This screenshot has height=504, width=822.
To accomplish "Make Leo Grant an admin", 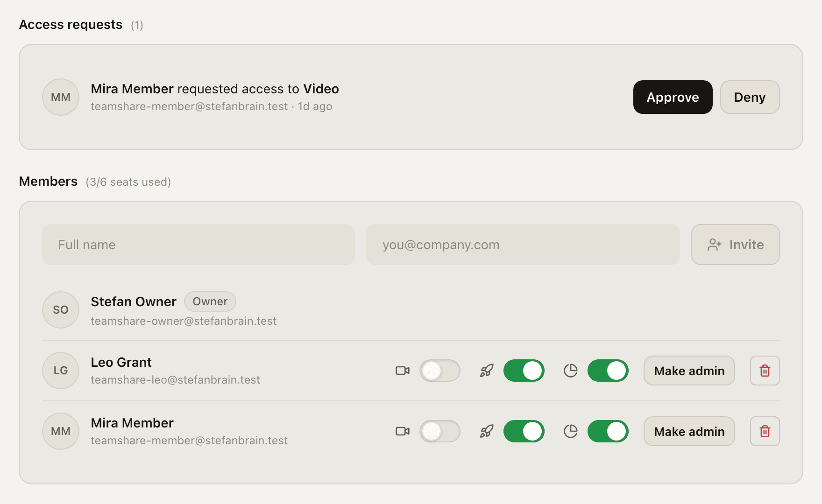I will point(689,371).
